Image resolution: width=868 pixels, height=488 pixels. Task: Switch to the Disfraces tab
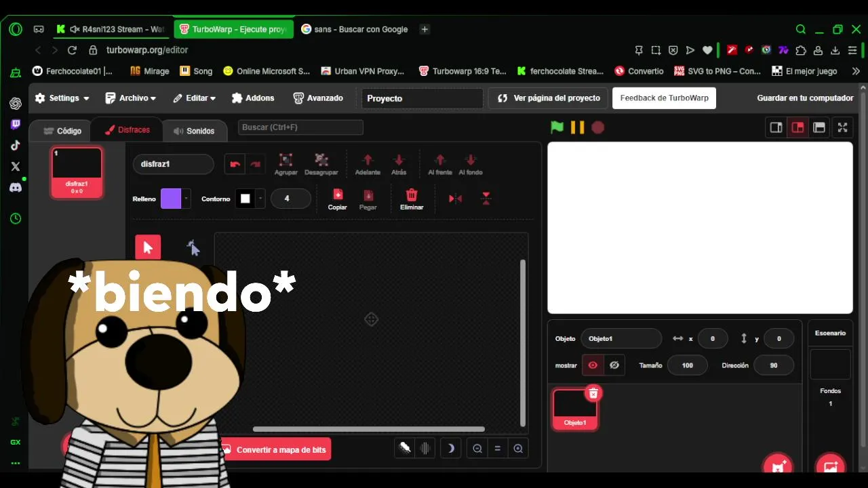[x=127, y=130]
